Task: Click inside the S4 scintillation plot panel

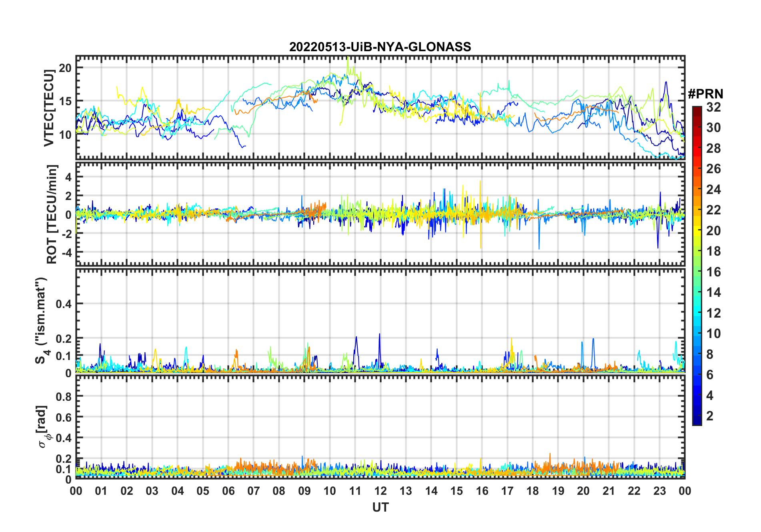Action: coord(380,320)
